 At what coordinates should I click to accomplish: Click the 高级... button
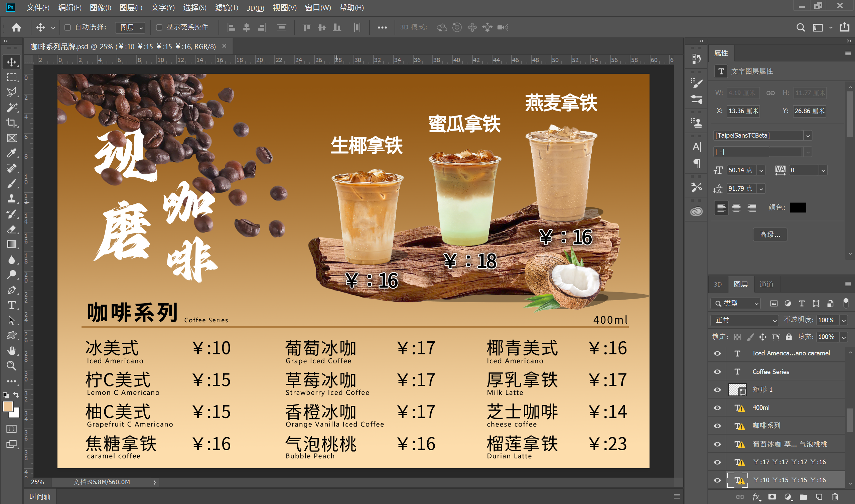[x=770, y=234]
